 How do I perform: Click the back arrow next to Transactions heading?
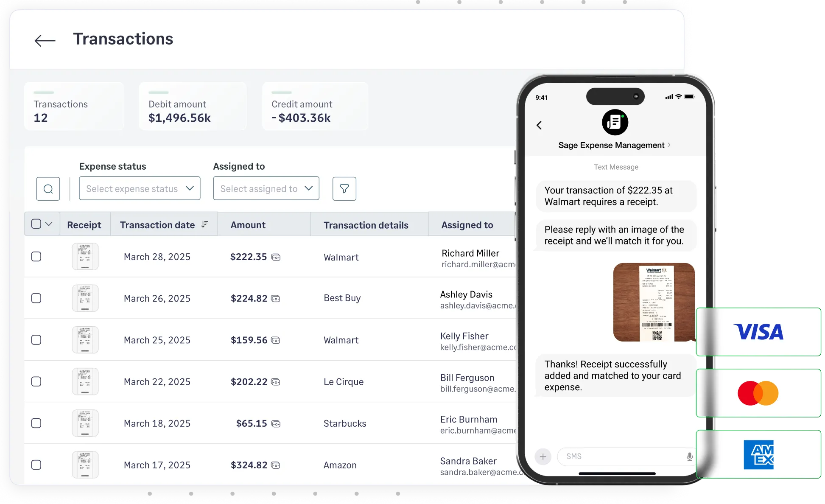[44, 40]
